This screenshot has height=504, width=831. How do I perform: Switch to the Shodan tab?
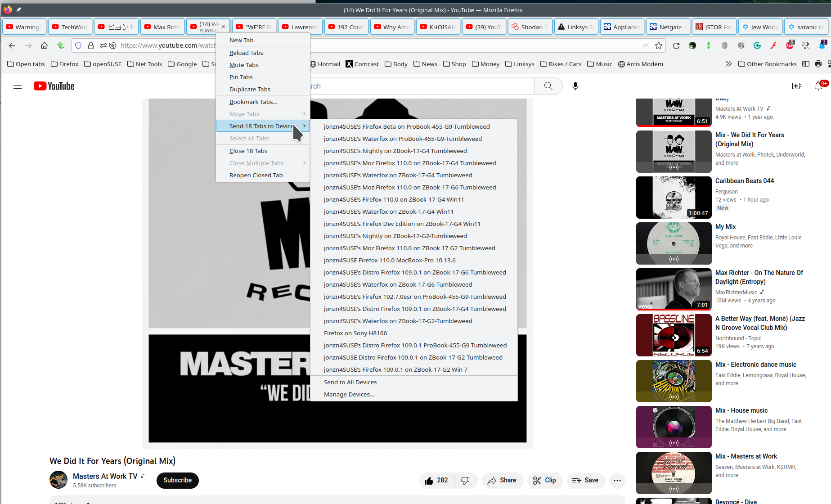click(x=530, y=27)
